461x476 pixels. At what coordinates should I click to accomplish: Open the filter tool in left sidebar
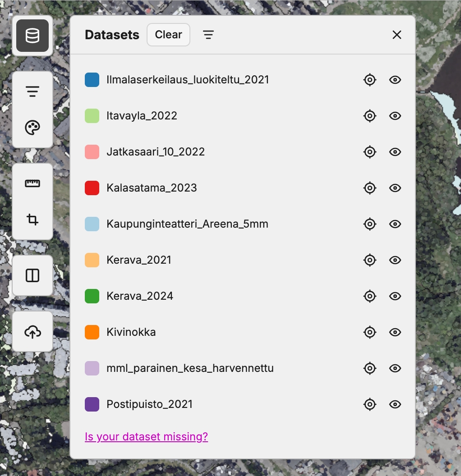(x=32, y=92)
